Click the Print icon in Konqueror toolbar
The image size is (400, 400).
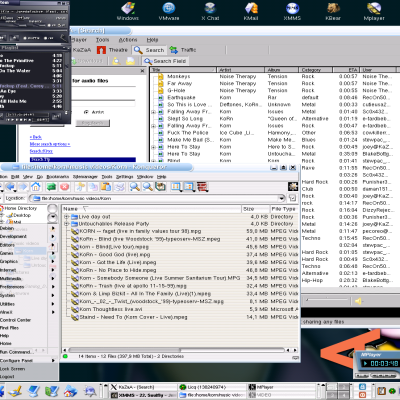119,187
